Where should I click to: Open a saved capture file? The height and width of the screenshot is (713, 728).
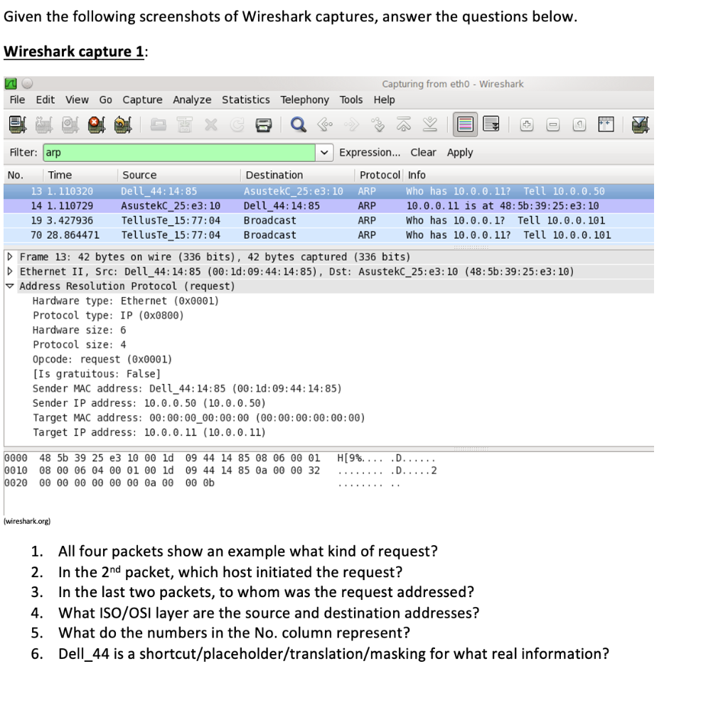coord(159,124)
